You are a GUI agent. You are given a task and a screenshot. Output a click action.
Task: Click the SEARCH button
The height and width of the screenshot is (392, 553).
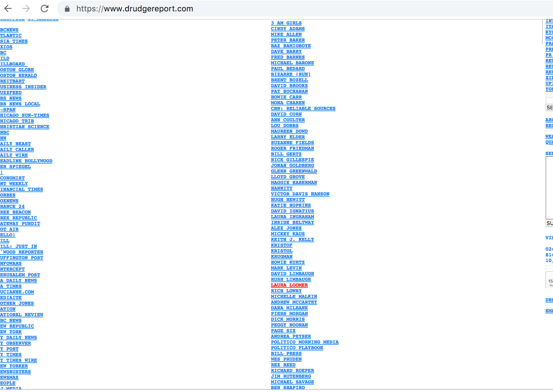(x=550, y=108)
